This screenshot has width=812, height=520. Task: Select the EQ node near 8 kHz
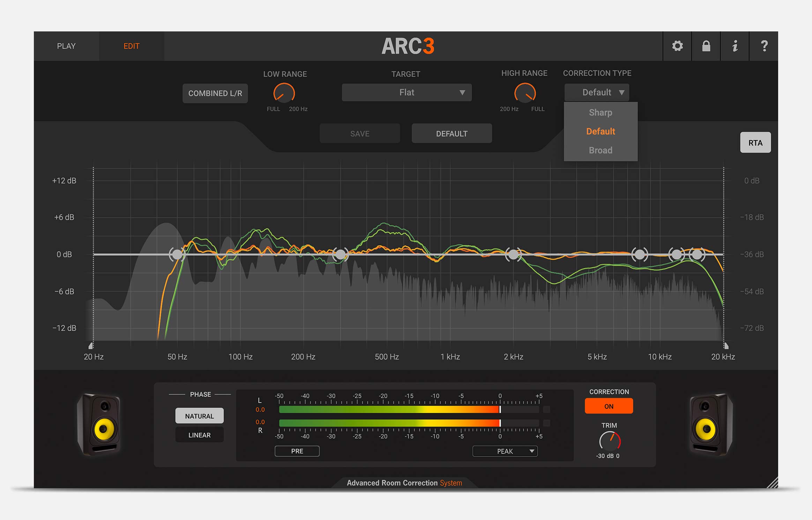[x=640, y=255]
